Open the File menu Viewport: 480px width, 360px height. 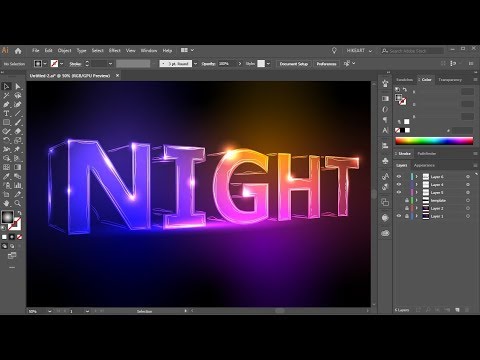pyautogui.click(x=36, y=51)
